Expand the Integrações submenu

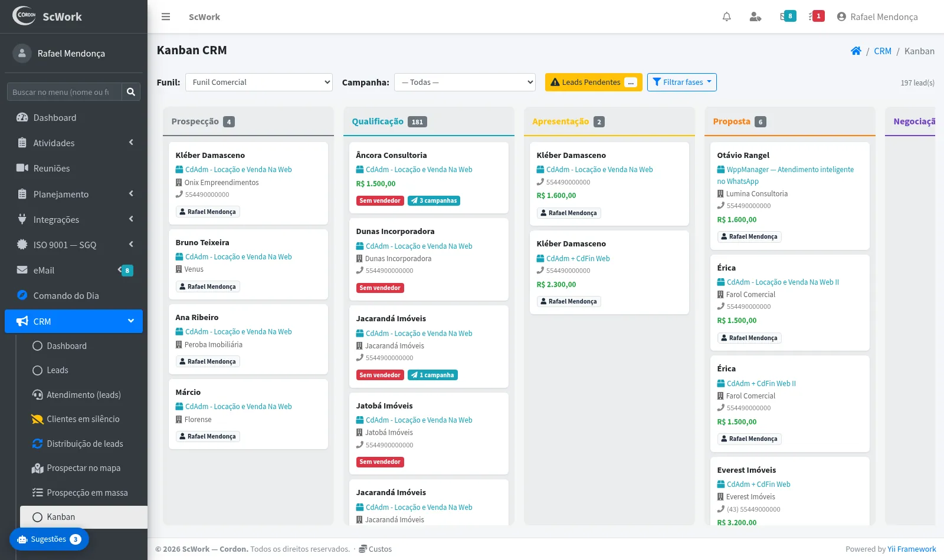[x=74, y=219]
